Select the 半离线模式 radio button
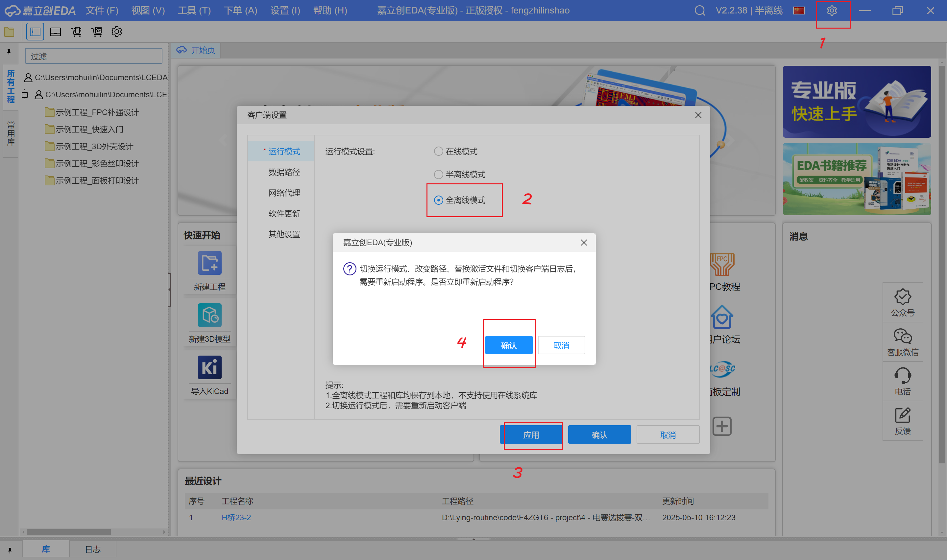 pyautogui.click(x=438, y=174)
